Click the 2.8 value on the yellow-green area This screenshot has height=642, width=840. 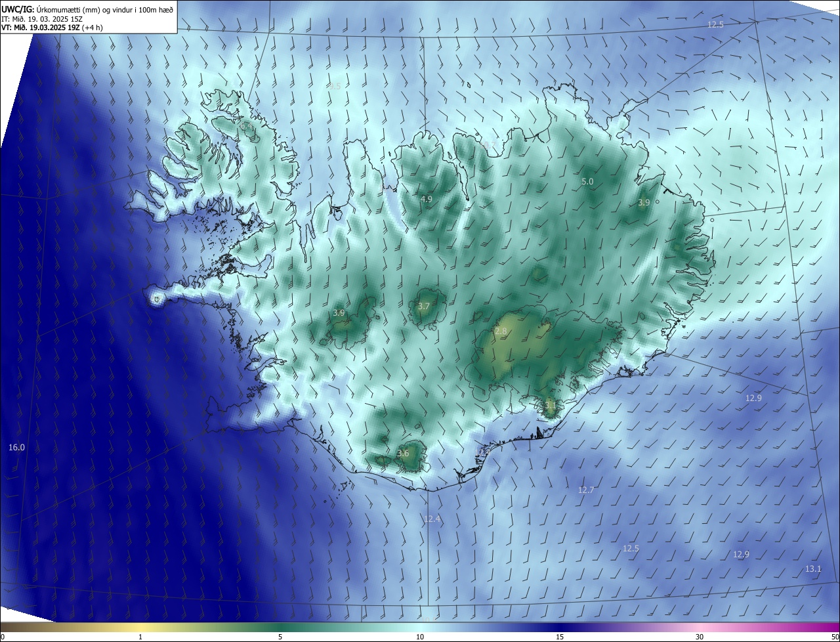501,332
